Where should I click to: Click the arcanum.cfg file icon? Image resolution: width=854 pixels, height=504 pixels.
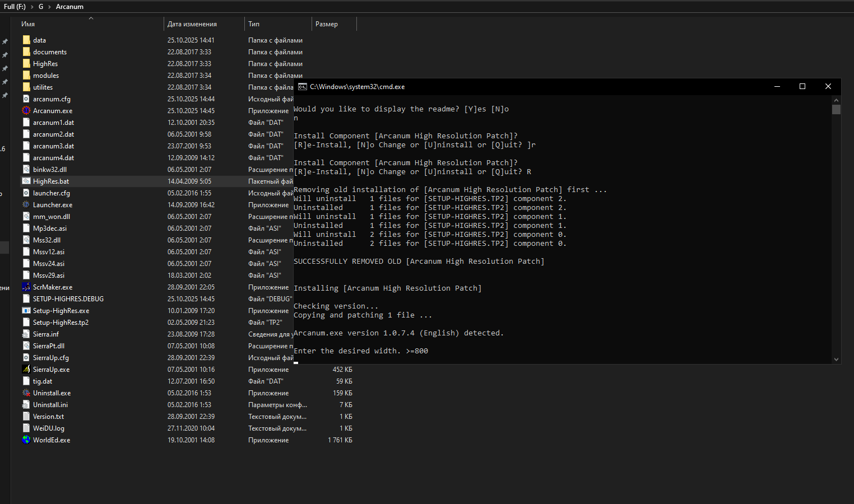[26, 99]
